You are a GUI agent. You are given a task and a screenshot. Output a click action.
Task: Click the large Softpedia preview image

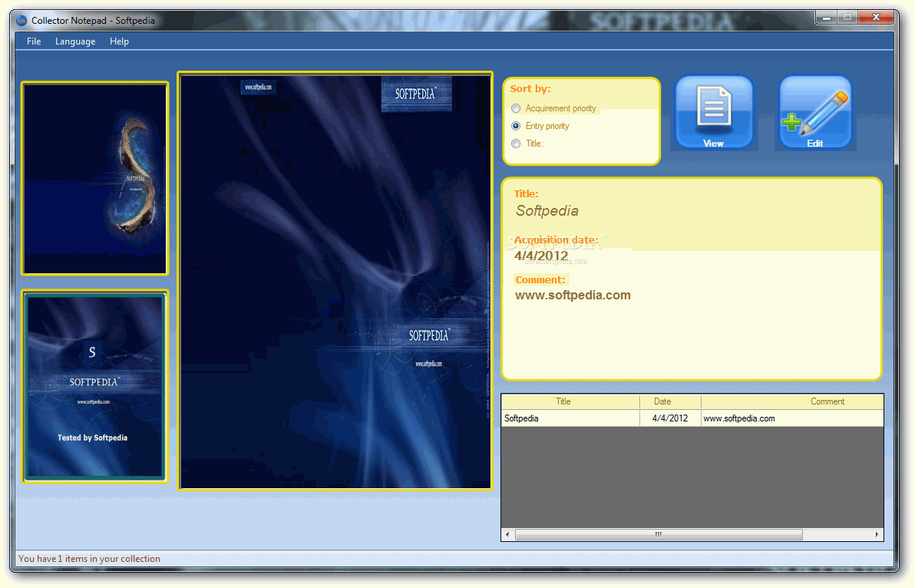(x=335, y=281)
